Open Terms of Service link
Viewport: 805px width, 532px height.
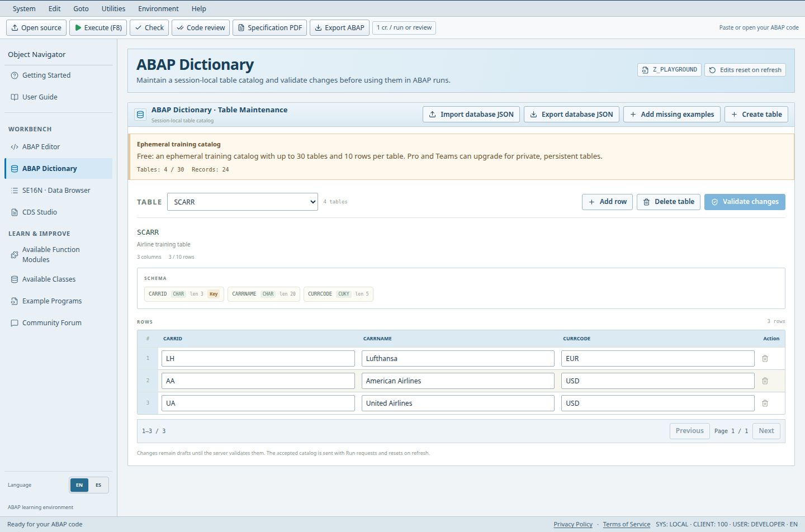click(626, 524)
